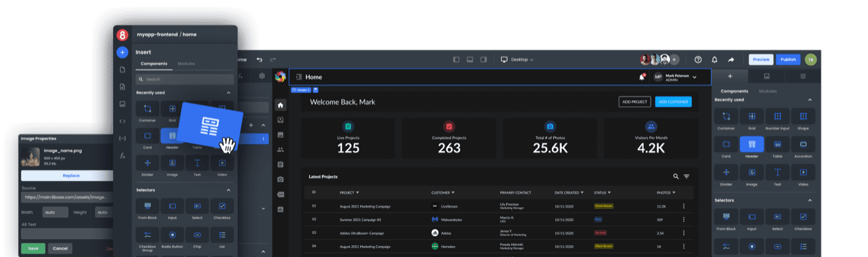This screenshot has height=257, width=868.
Task: Click ADD PROJECT button
Action: pyautogui.click(x=634, y=101)
